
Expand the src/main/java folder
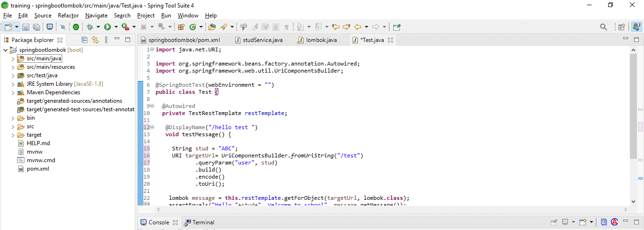[x=13, y=58]
